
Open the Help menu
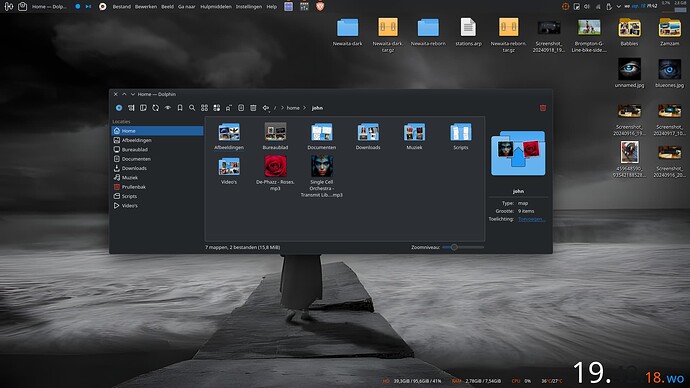(x=272, y=7)
